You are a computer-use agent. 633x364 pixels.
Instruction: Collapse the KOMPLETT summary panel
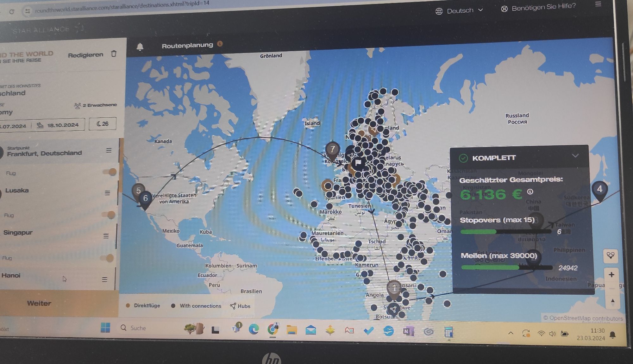pyautogui.click(x=575, y=155)
